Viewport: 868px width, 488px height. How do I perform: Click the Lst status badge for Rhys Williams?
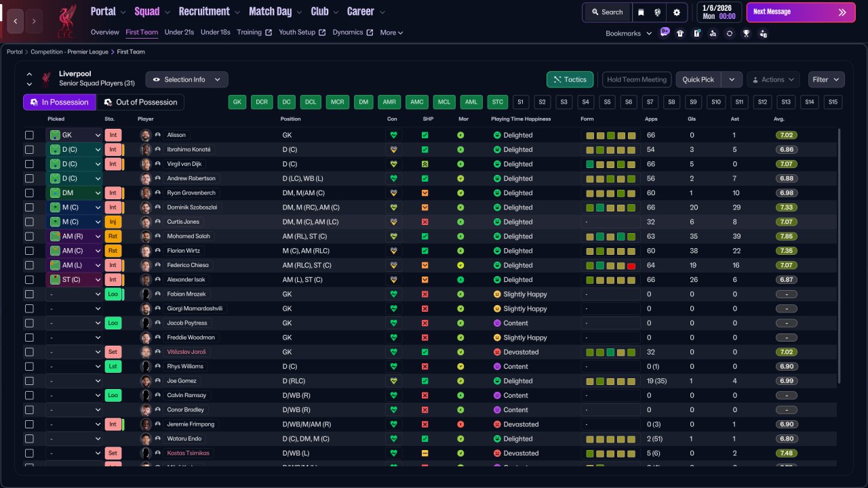coord(113,366)
